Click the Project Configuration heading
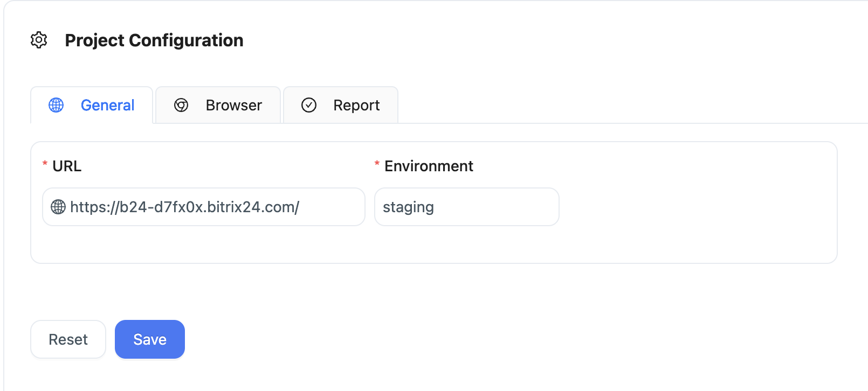The height and width of the screenshot is (391, 868). pos(154,40)
